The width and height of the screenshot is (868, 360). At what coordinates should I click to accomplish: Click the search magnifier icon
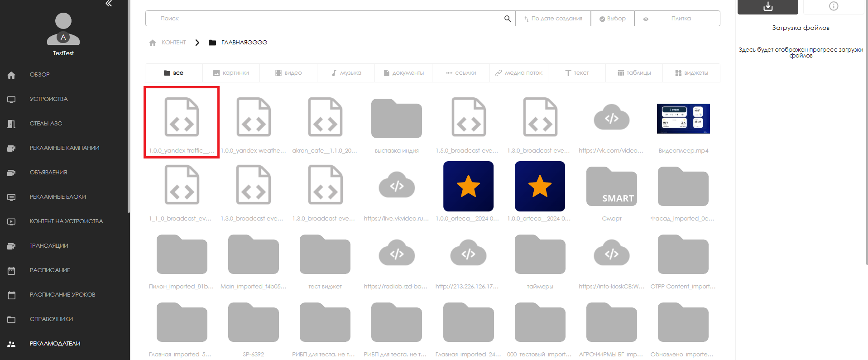pos(507,19)
